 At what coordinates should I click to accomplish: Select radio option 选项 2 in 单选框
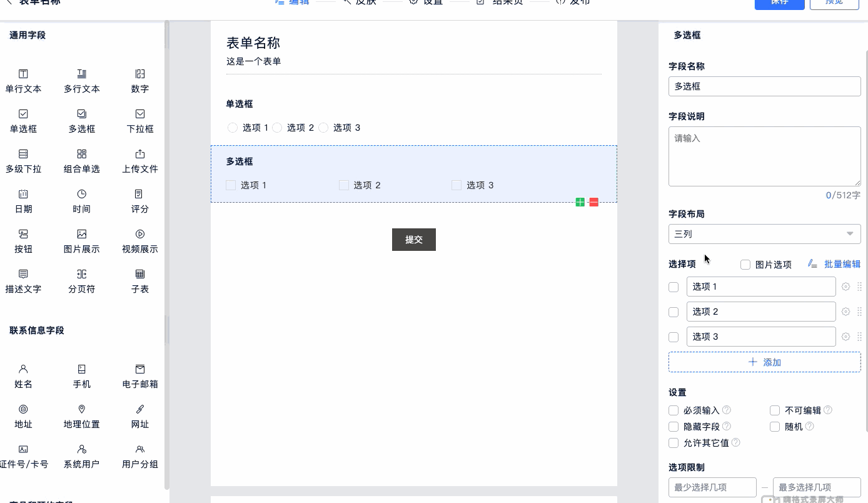277,128
